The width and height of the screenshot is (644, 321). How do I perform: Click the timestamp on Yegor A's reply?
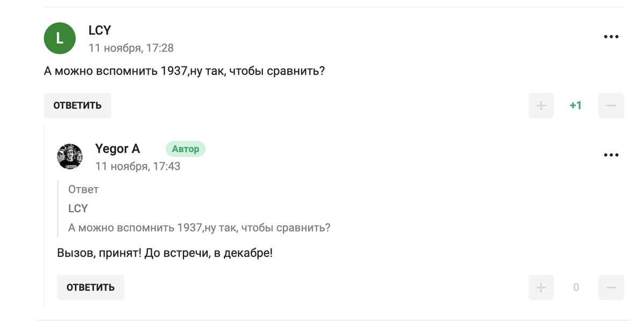coord(138,166)
